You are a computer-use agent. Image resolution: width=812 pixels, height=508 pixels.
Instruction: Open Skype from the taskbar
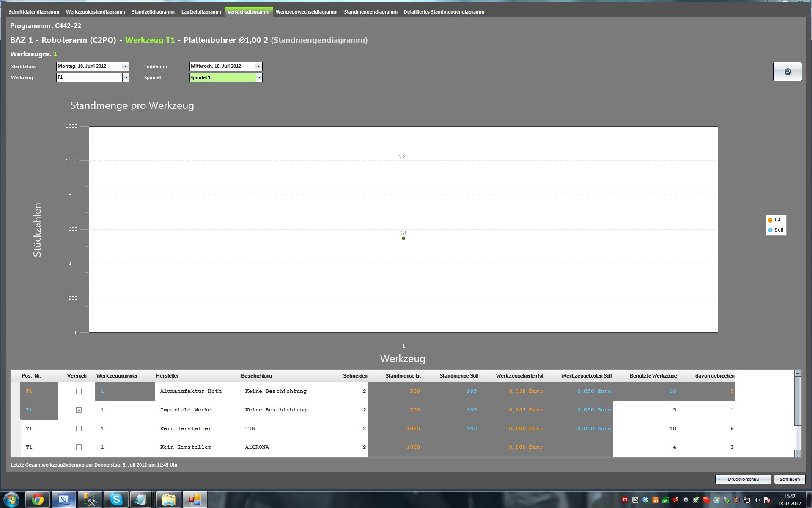point(116,500)
